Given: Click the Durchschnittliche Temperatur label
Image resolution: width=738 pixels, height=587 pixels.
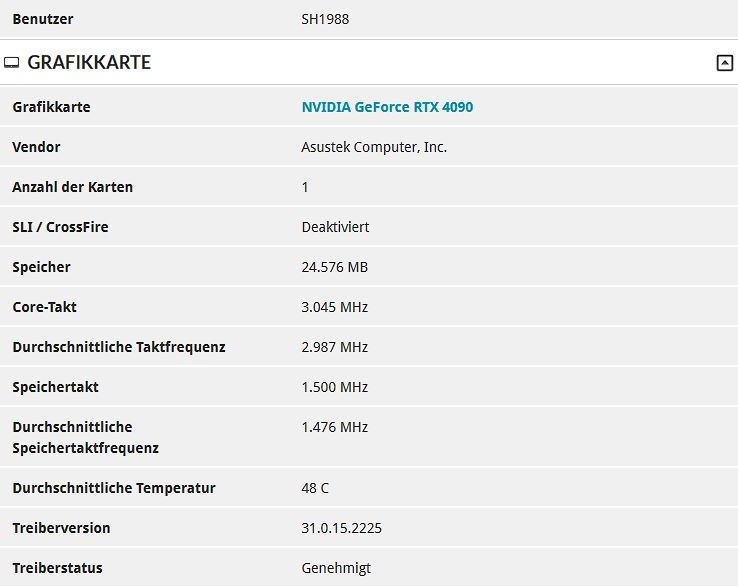Looking at the screenshot, I should [x=114, y=488].
